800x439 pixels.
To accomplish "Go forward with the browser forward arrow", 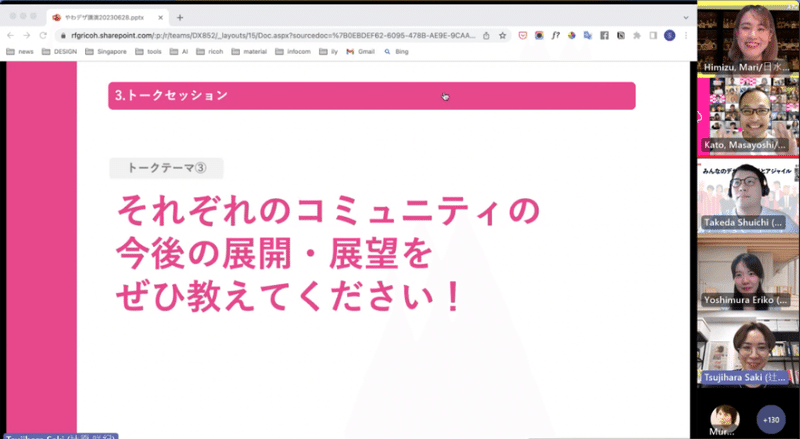I will 27,35.
